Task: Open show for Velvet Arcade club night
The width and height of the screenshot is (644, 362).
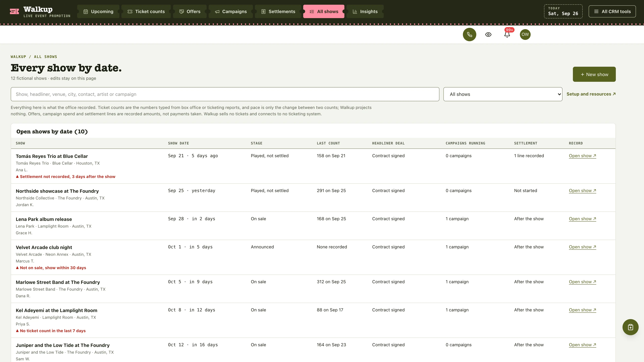Action: [x=582, y=247]
